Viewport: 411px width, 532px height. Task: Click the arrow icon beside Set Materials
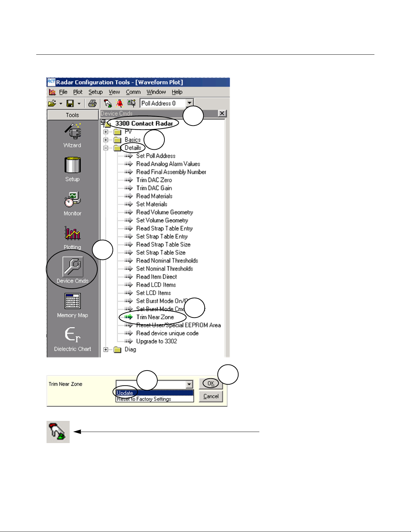point(129,204)
